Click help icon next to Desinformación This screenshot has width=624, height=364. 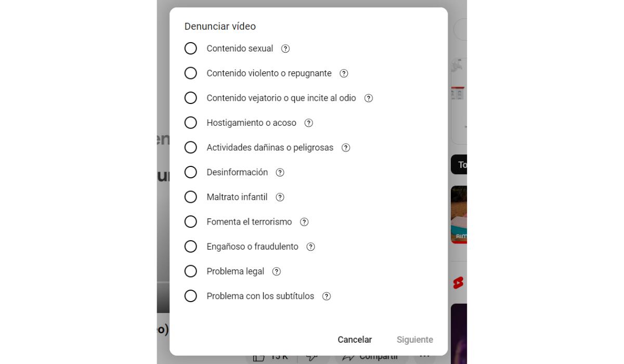point(280,172)
